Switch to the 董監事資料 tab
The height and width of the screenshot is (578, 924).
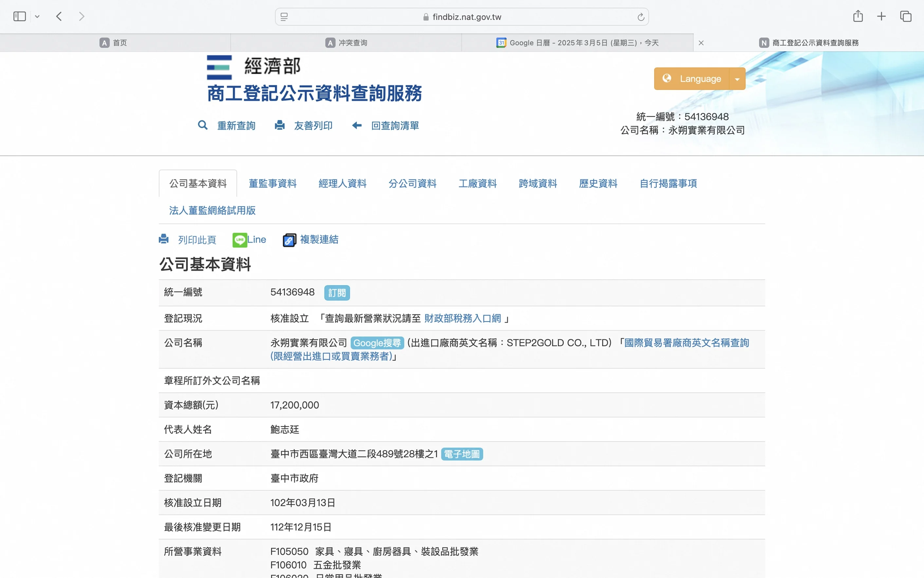pos(272,183)
